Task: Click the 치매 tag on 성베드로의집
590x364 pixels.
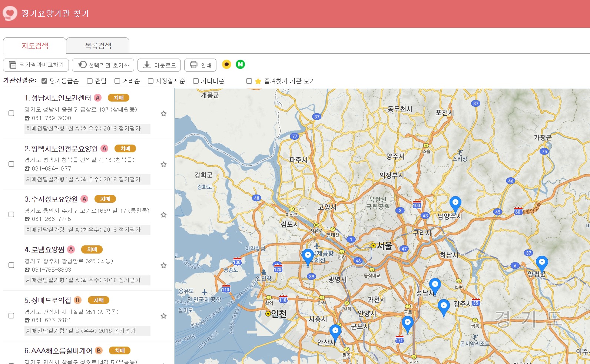Action: [x=99, y=300]
